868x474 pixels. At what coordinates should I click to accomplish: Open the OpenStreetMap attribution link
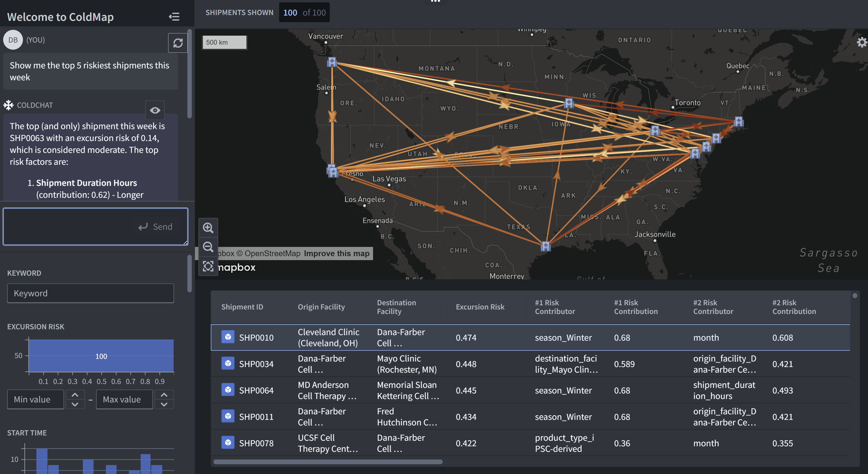pyautogui.click(x=268, y=253)
